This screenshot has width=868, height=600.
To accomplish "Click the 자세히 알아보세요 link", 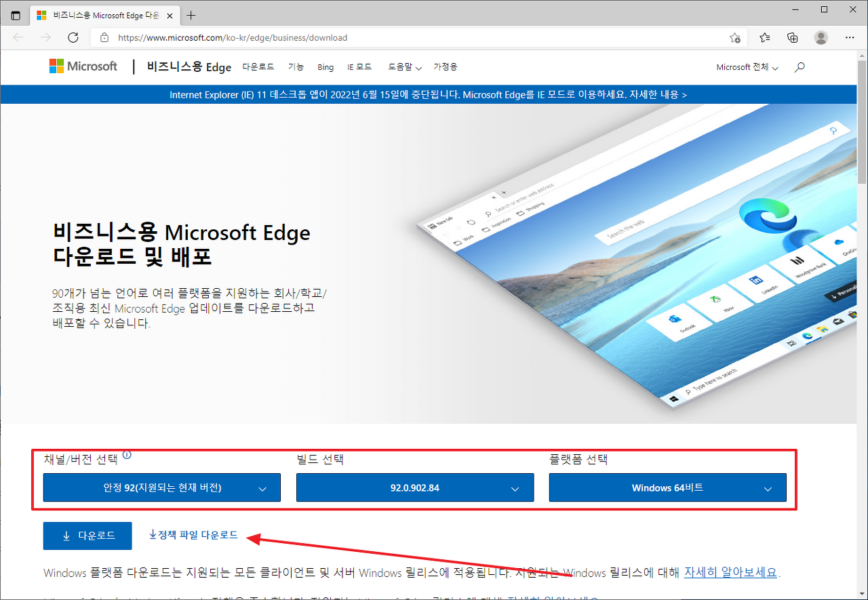I will 730,572.
